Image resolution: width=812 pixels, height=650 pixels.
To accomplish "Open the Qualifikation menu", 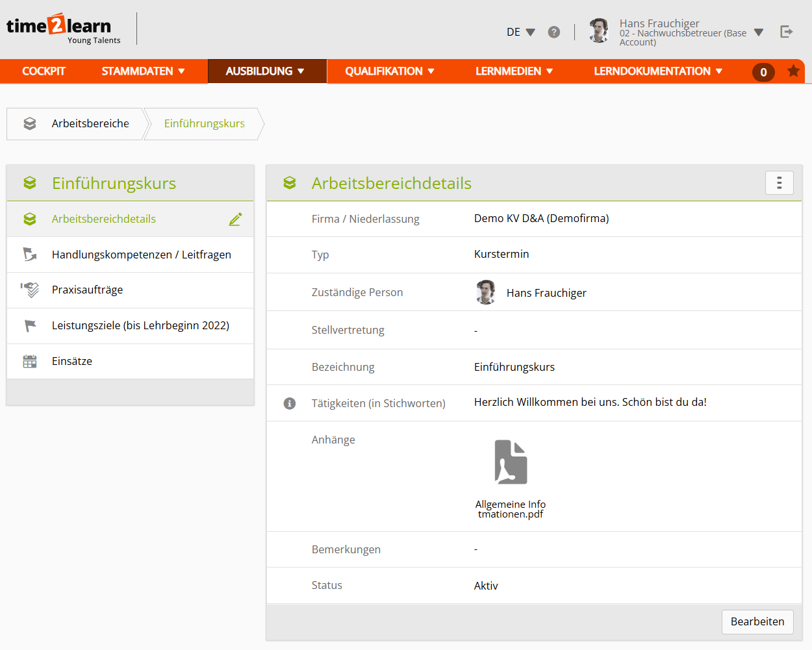I will click(x=389, y=71).
